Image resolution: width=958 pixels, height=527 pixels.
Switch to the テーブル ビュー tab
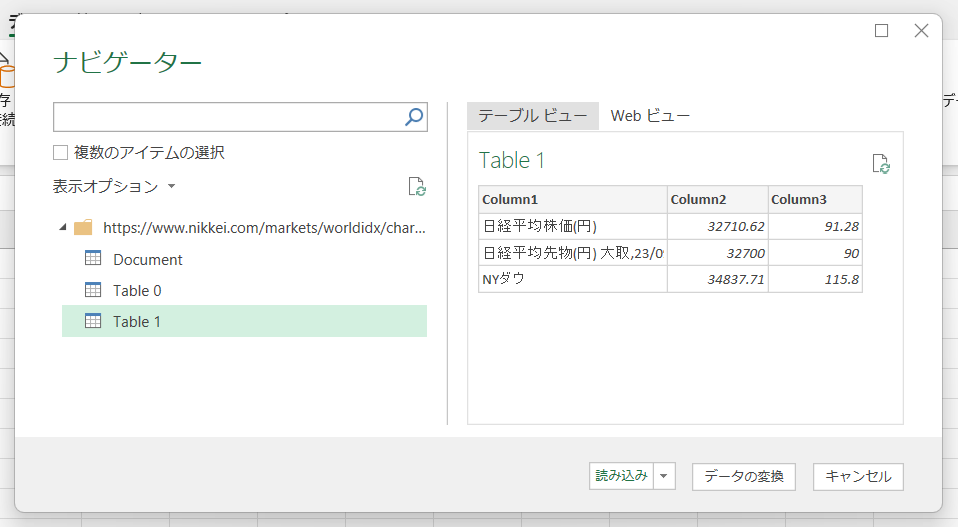click(532, 116)
